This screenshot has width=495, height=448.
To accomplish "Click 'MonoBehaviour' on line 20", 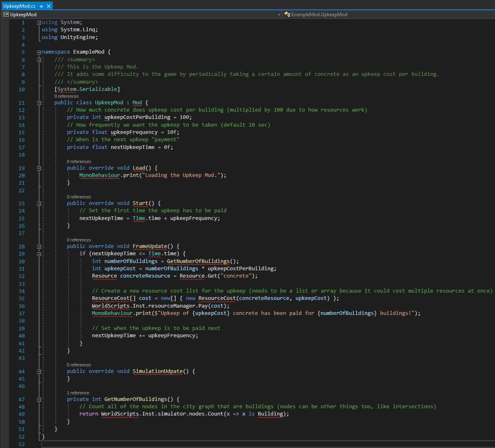I will (100, 175).
